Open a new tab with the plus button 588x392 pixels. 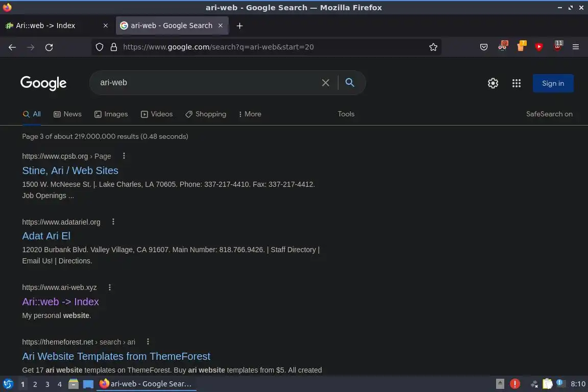[x=239, y=26]
